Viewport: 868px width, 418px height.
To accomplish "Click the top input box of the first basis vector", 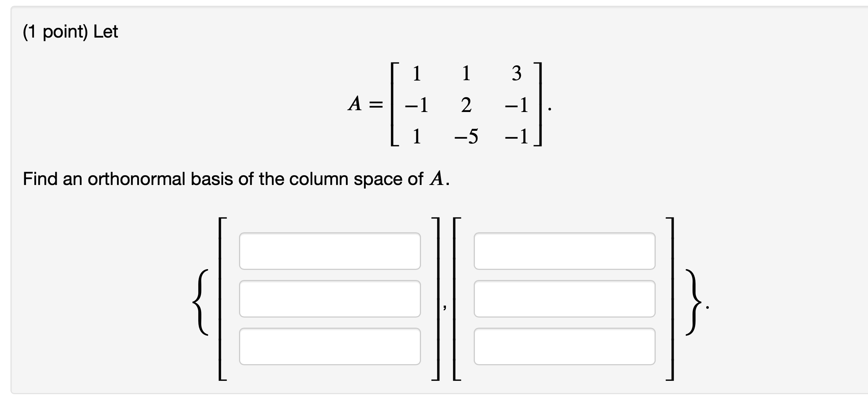I will point(330,251).
